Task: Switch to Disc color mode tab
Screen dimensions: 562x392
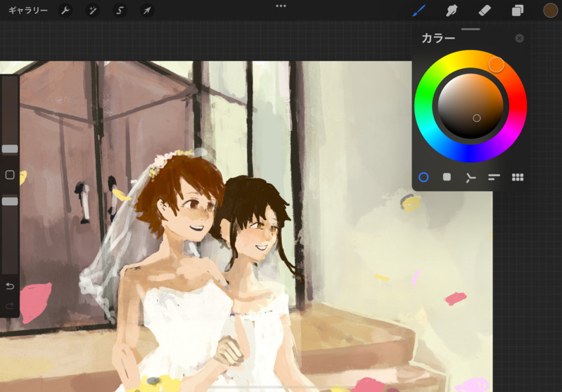Action: 423,177
